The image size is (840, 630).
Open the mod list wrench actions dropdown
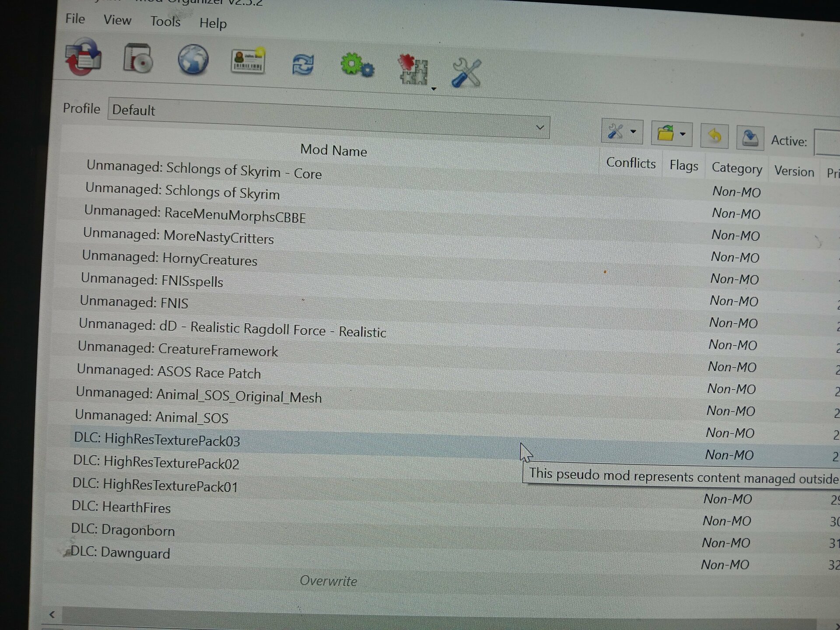[x=622, y=131]
